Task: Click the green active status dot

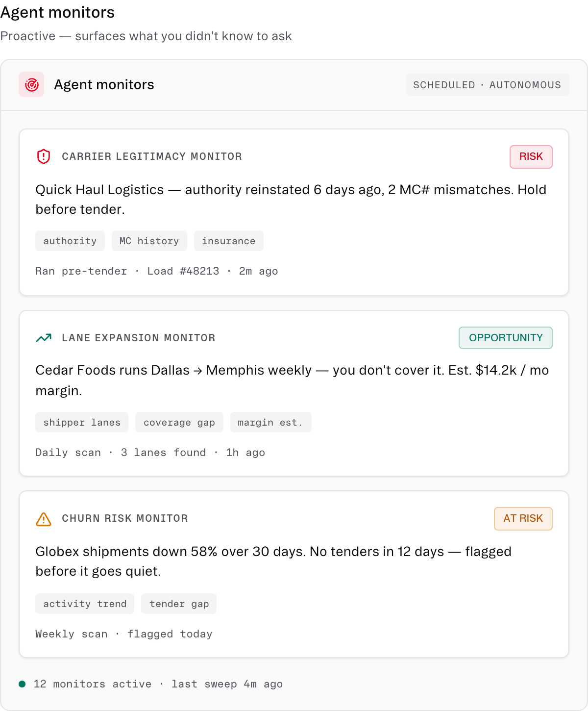Action: point(22,684)
